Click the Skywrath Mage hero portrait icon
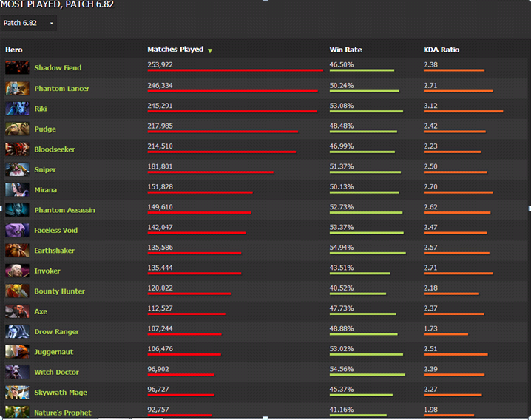 click(x=17, y=392)
